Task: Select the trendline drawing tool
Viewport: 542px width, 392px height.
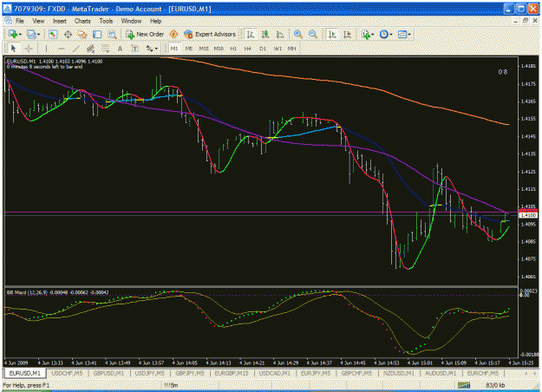Action: pyautogui.click(x=76, y=49)
